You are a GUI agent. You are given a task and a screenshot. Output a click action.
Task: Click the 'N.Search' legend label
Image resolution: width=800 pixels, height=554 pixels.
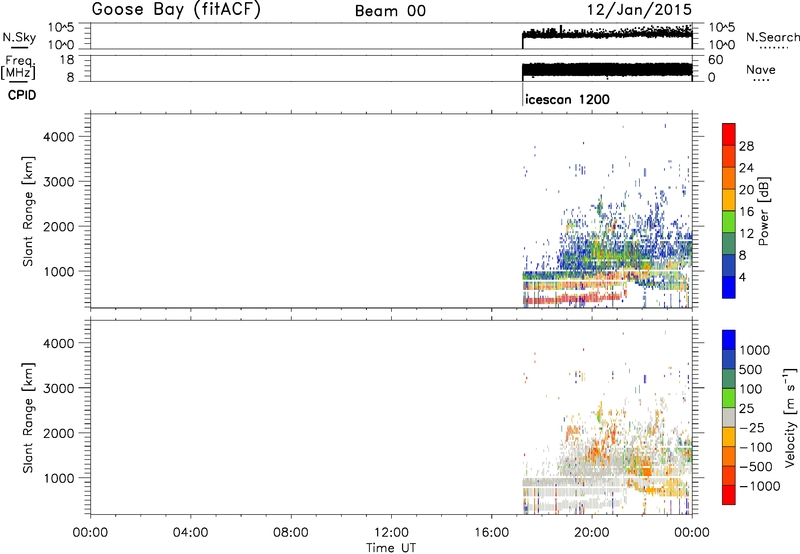tap(773, 37)
